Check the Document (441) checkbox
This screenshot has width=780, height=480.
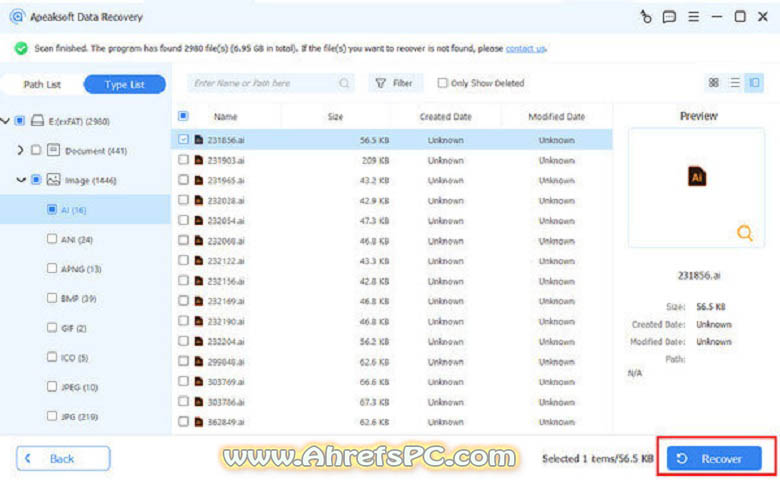(36, 150)
